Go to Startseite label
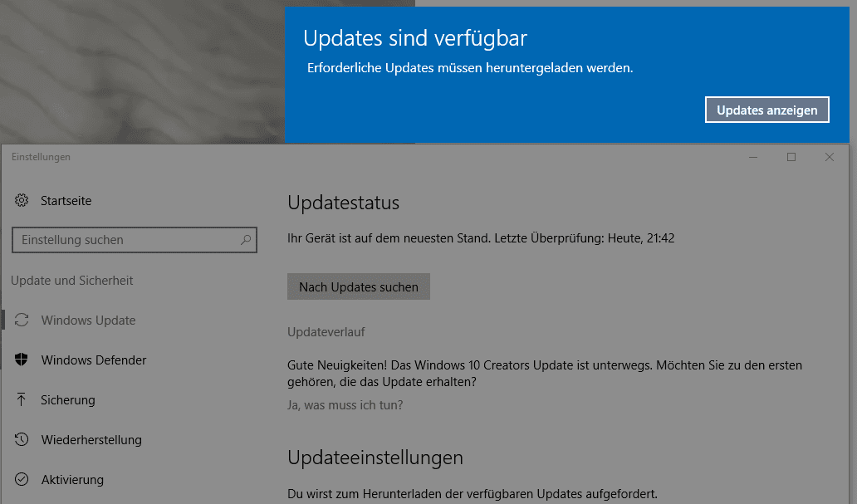Screen dimensions: 857x504 pyautogui.click(x=66, y=201)
